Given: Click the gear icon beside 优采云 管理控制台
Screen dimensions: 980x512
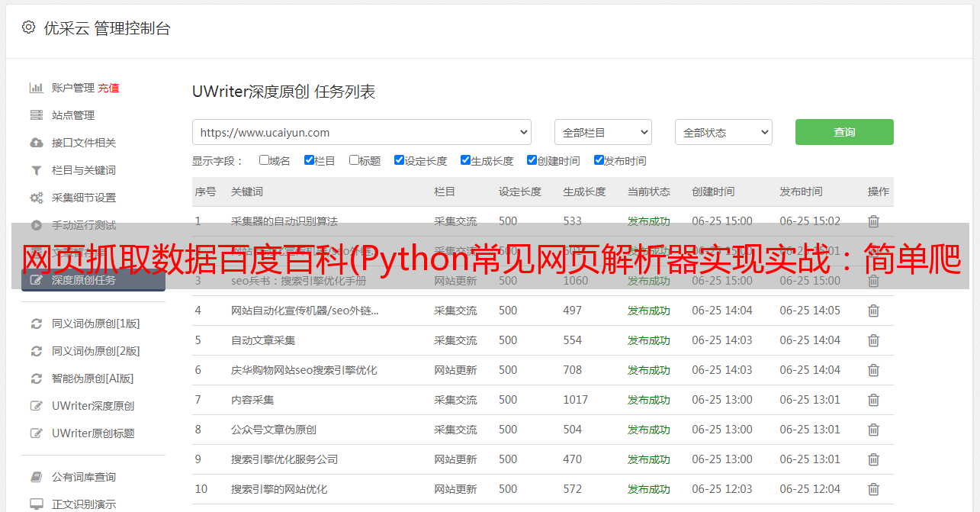Looking at the screenshot, I should coord(28,27).
